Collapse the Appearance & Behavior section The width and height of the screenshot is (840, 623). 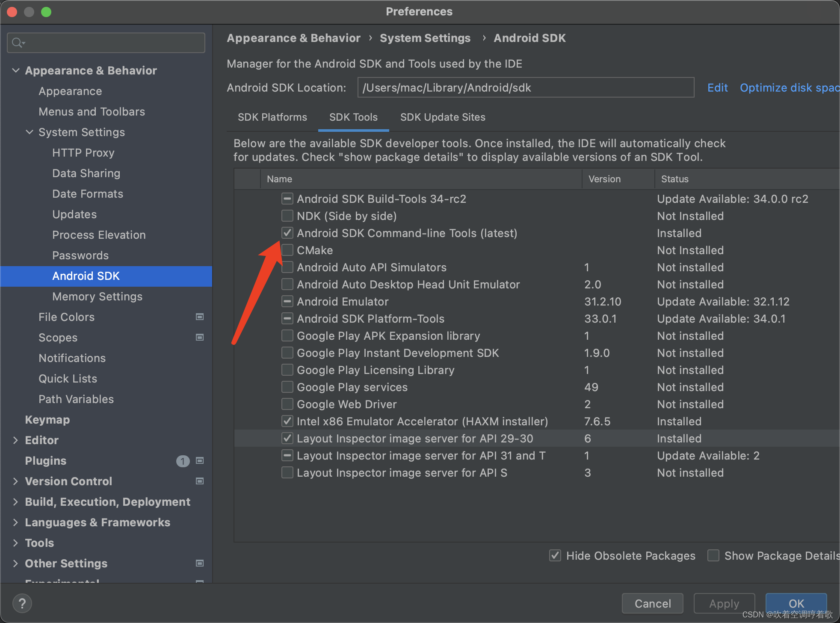[x=16, y=71]
